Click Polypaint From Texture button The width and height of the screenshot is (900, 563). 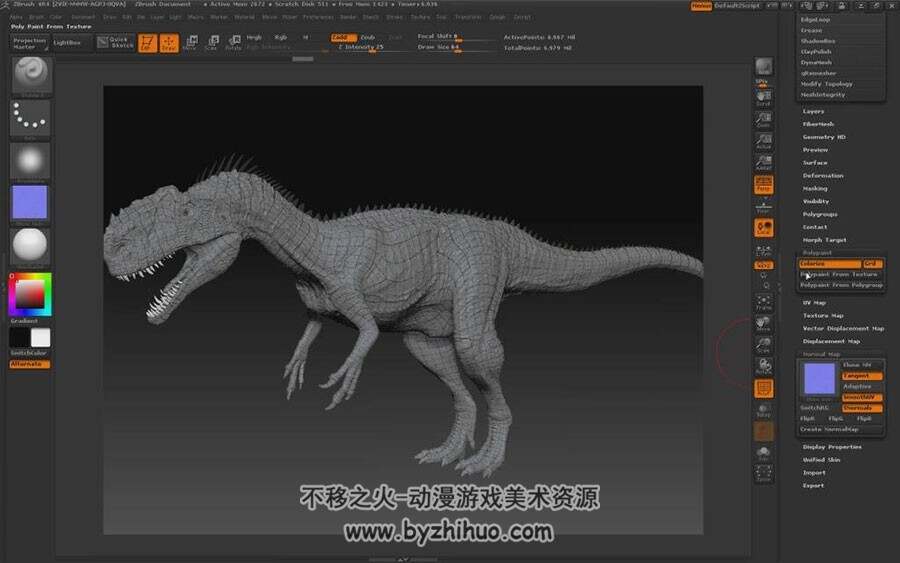pos(839,274)
